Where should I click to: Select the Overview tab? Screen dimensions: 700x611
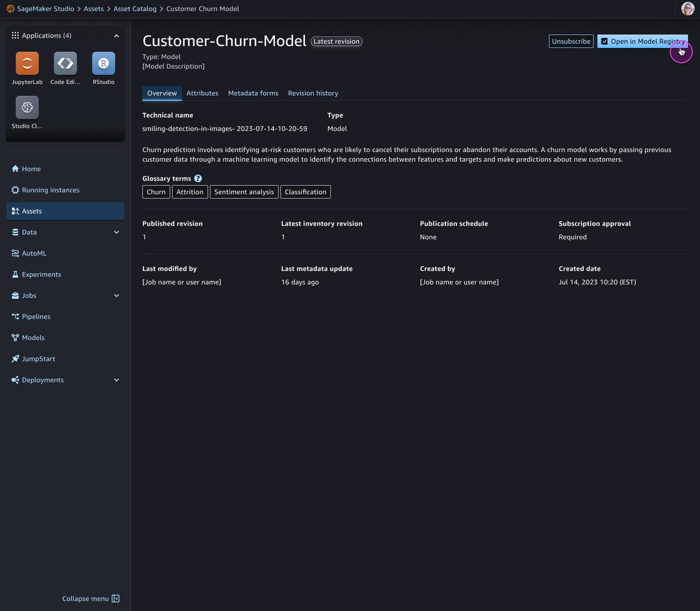tap(162, 93)
